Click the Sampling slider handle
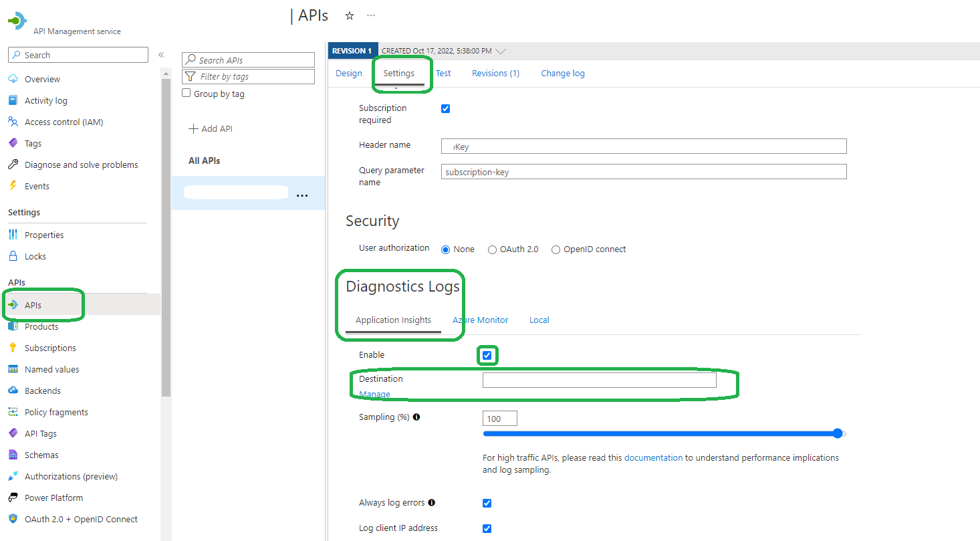Viewport: 980px width, 541px height. pos(838,433)
